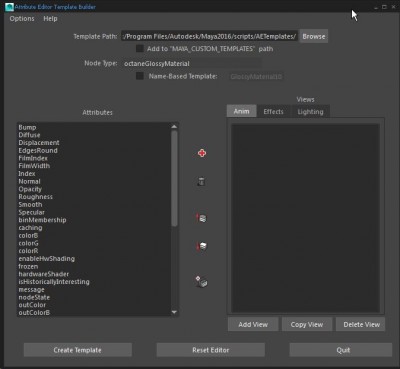This screenshot has height=369, width=400.
Task: Click the move layer up icon
Action: coord(201,218)
